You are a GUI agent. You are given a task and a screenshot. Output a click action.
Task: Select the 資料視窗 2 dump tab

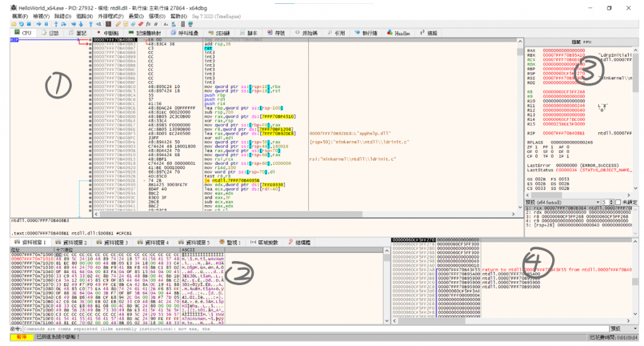(x=73, y=242)
